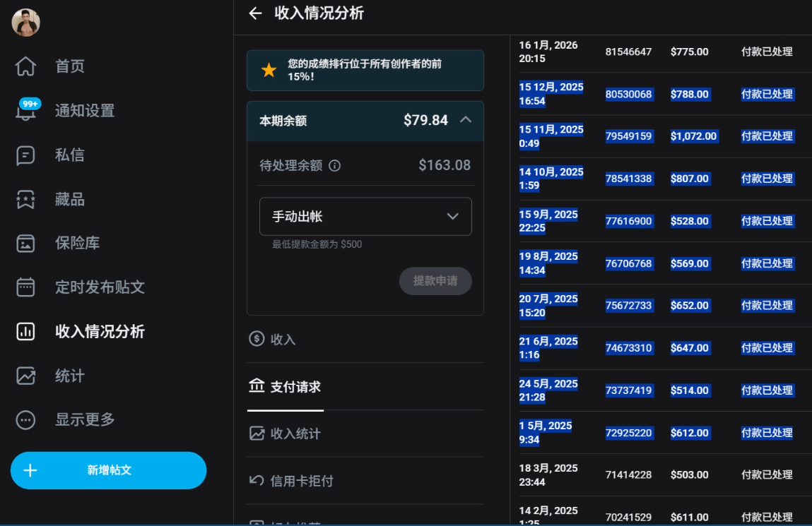The image size is (812, 526).
Task: Click the 新增帖文 new post button
Action: (108, 470)
